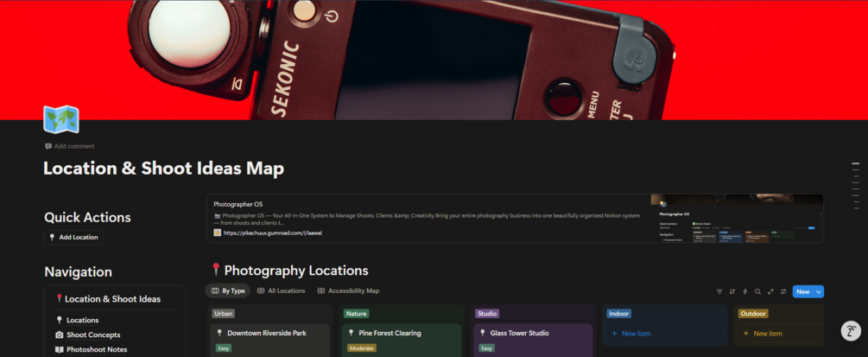Click the Nature group label
This screenshot has width=868, height=357.
click(356, 314)
